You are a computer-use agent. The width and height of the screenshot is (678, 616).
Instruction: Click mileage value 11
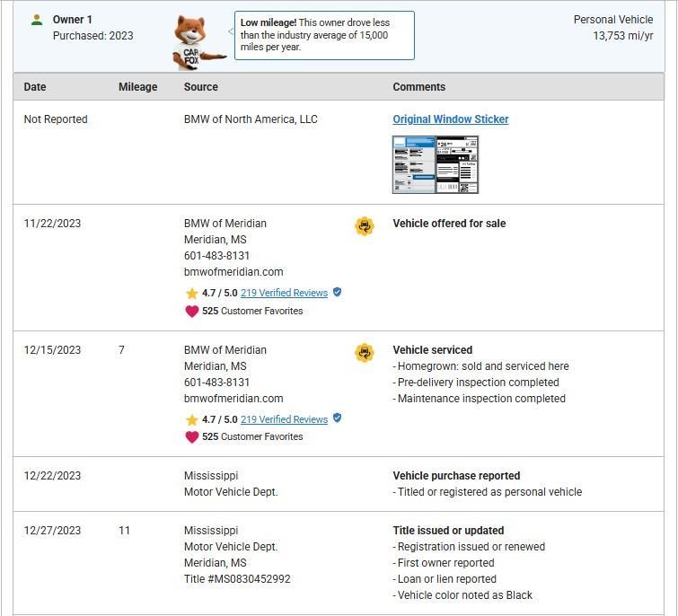tap(125, 531)
